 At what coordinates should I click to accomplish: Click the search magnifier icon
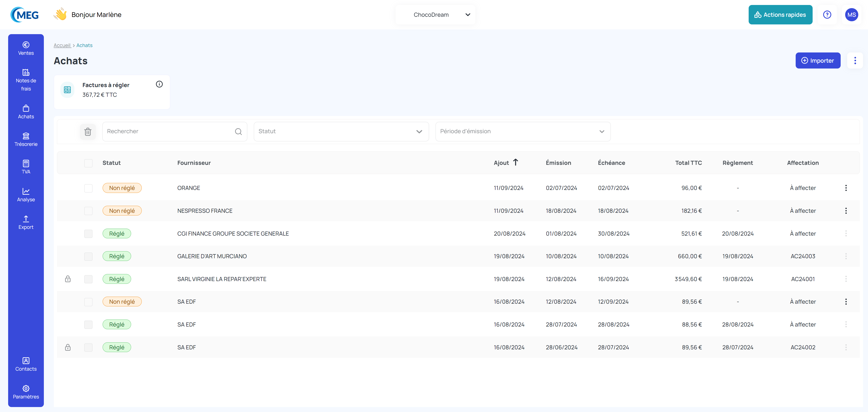click(238, 131)
